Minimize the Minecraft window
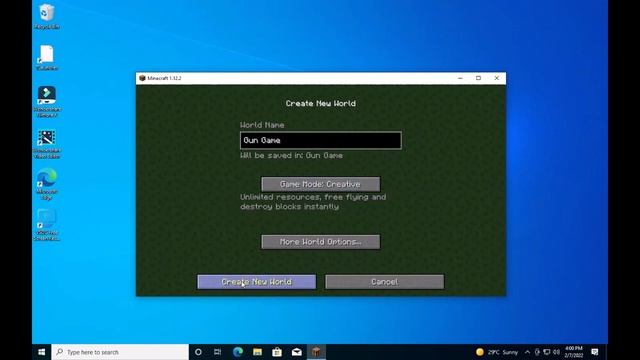 [x=460, y=78]
